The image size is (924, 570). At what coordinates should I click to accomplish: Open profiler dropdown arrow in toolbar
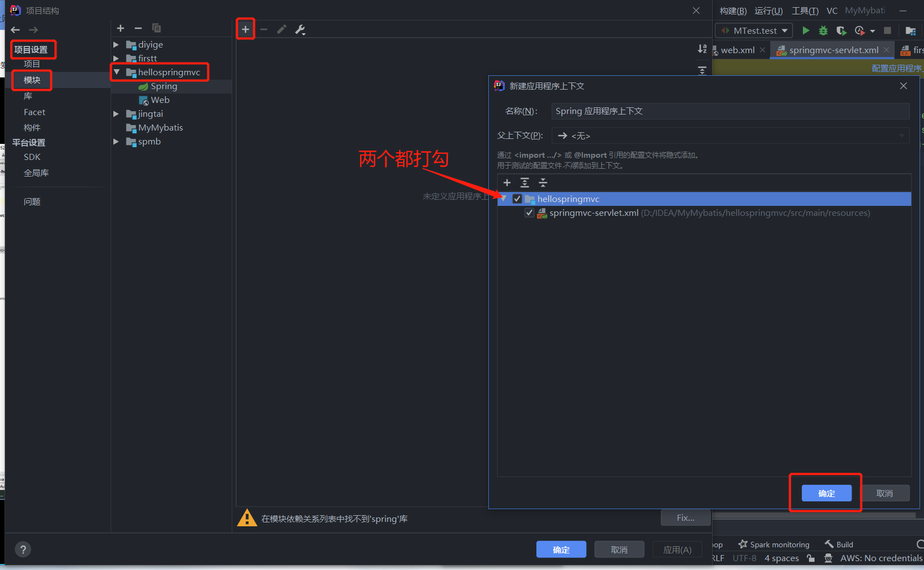873,31
